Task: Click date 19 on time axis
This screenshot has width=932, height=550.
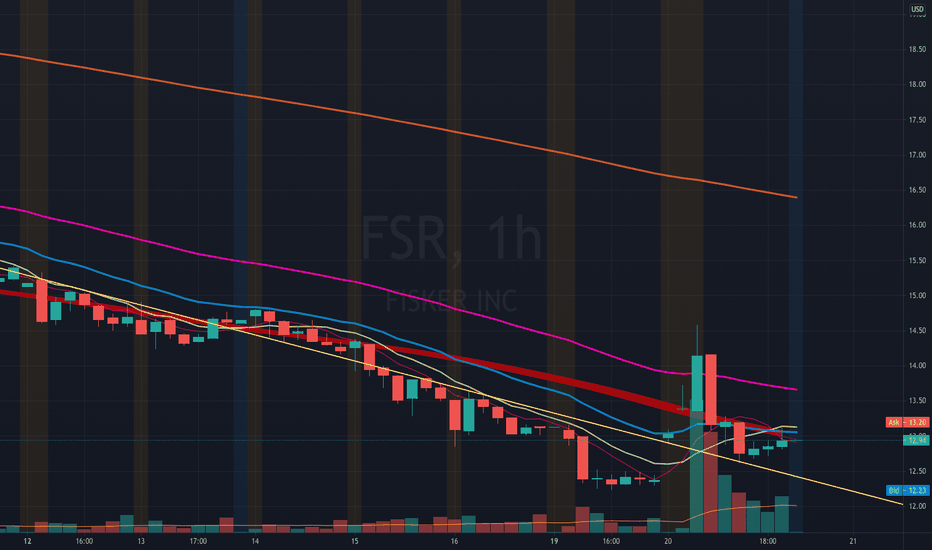Action: pyautogui.click(x=554, y=541)
